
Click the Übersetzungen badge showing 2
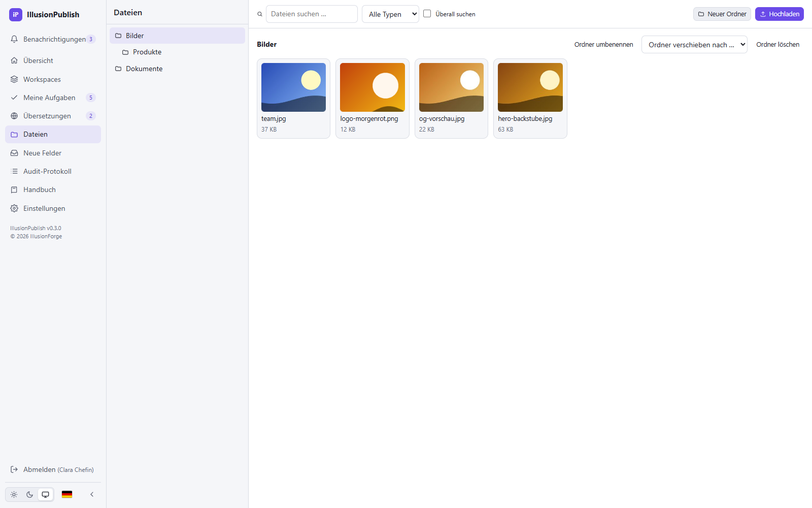(91, 116)
